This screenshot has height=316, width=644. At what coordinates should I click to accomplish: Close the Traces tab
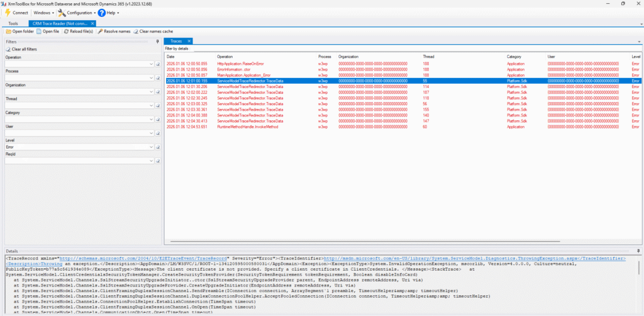coord(189,41)
